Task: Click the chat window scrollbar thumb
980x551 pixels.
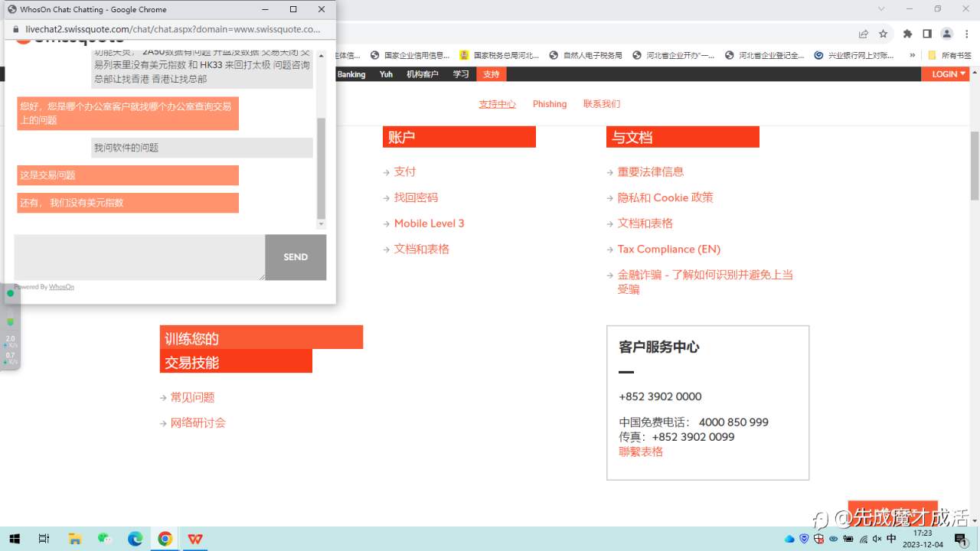Action: tap(321, 168)
